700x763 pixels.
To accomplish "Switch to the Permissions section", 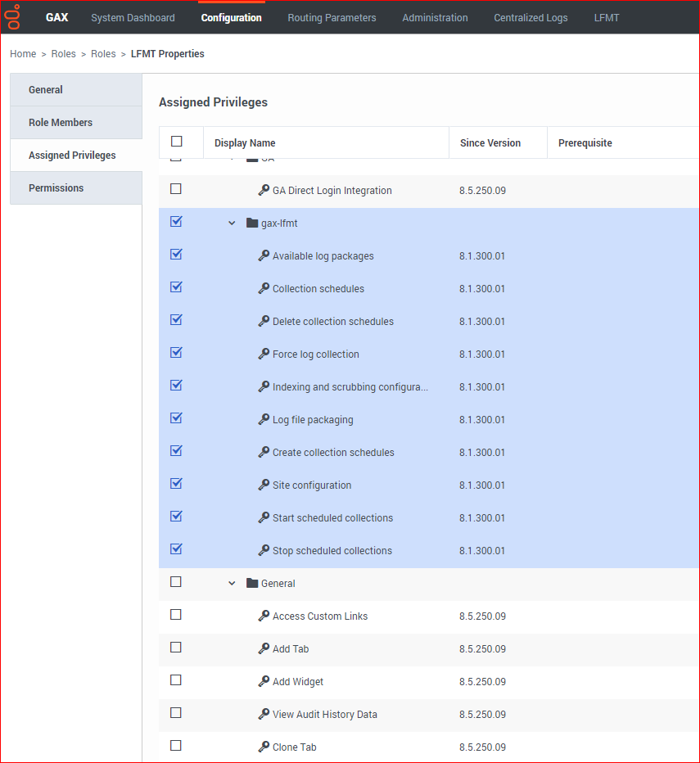I will tap(56, 187).
